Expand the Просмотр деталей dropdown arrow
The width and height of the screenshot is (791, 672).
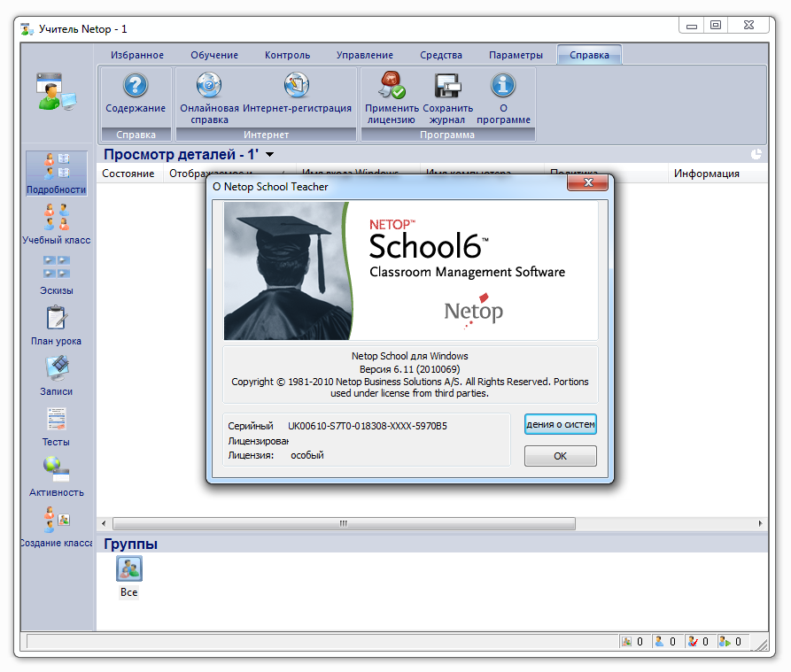point(270,155)
